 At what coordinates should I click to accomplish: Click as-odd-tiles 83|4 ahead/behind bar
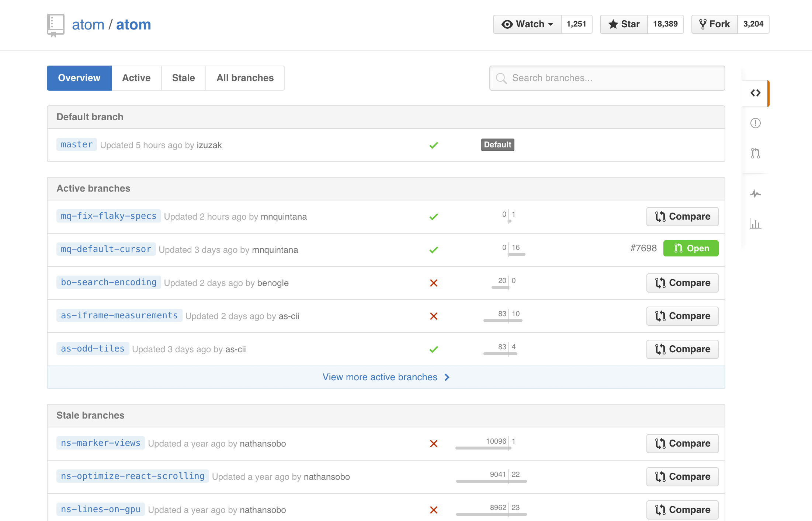click(x=501, y=350)
